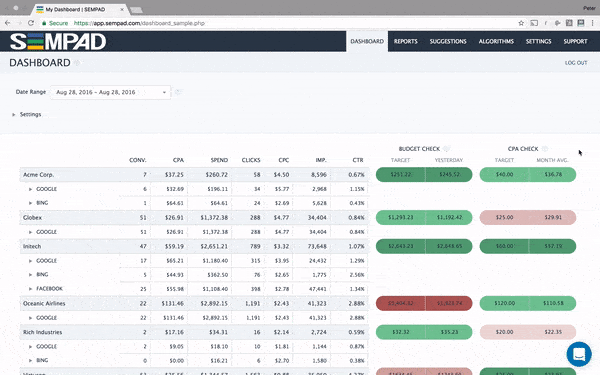Expand GOOGLE row under Initech
Image resolution: width=600 pixels, height=375 pixels.
30,261
